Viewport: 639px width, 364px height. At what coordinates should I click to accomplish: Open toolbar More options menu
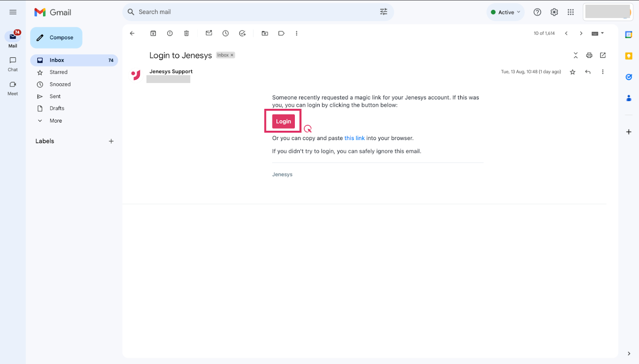click(296, 34)
